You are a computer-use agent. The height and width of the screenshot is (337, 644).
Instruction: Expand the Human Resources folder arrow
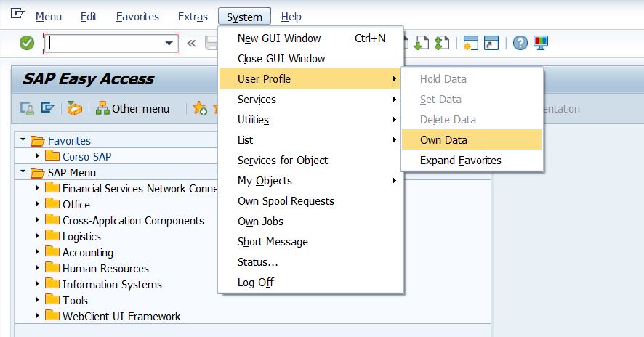tap(37, 268)
